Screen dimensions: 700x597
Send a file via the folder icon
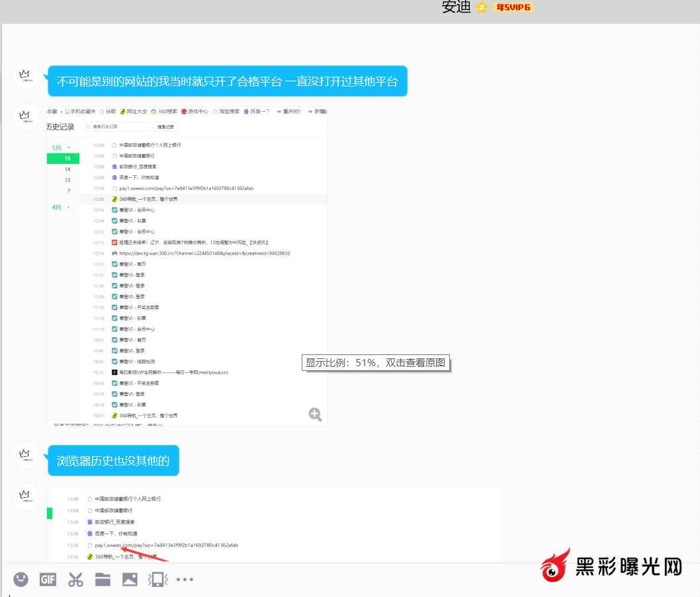(x=103, y=580)
